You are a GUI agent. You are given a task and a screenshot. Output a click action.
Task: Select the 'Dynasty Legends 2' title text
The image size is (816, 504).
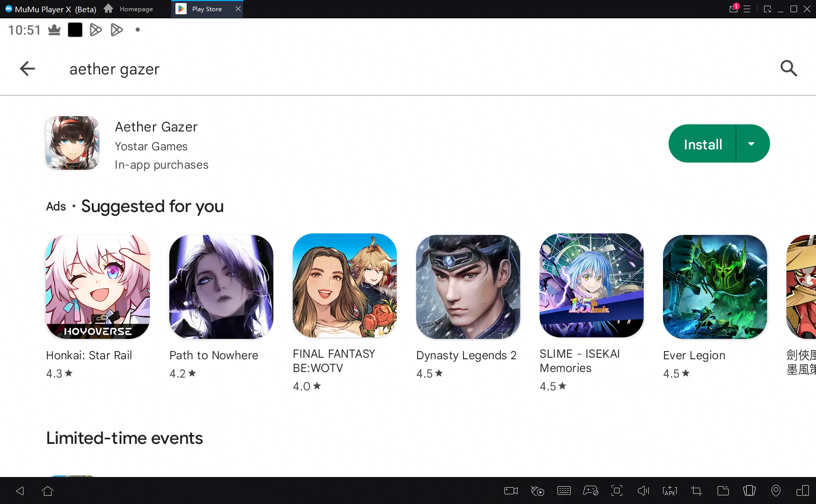(x=466, y=356)
